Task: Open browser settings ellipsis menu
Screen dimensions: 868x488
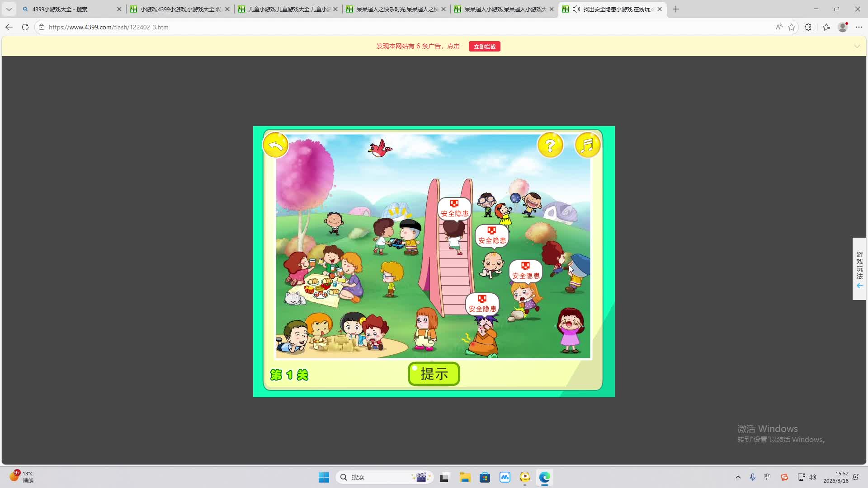Action: [x=859, y=27]
